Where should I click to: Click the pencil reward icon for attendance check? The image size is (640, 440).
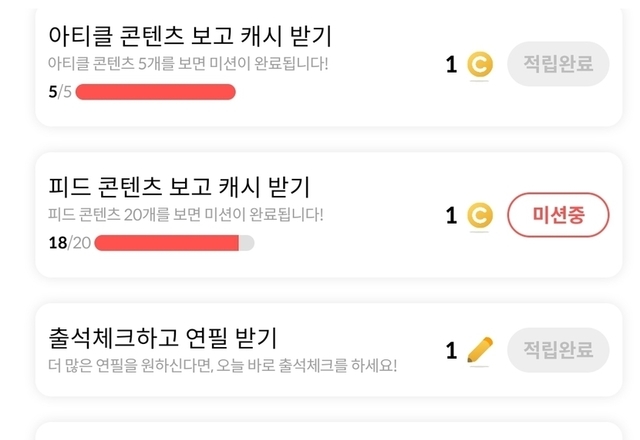click(x=480, y=350)
